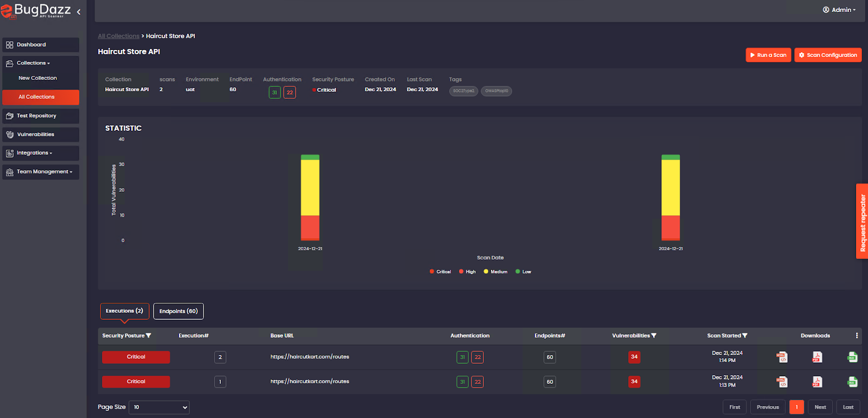The image size is (868, 418).
Task: Click the SOC2Type2 tag
Action: pos(463,91)
